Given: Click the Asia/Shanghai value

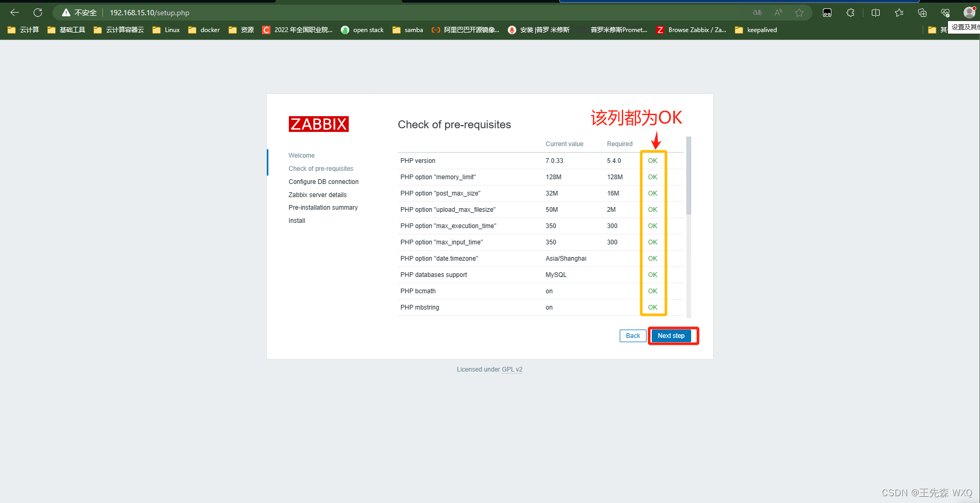Looking at the screenshot, I should [566, 259].
